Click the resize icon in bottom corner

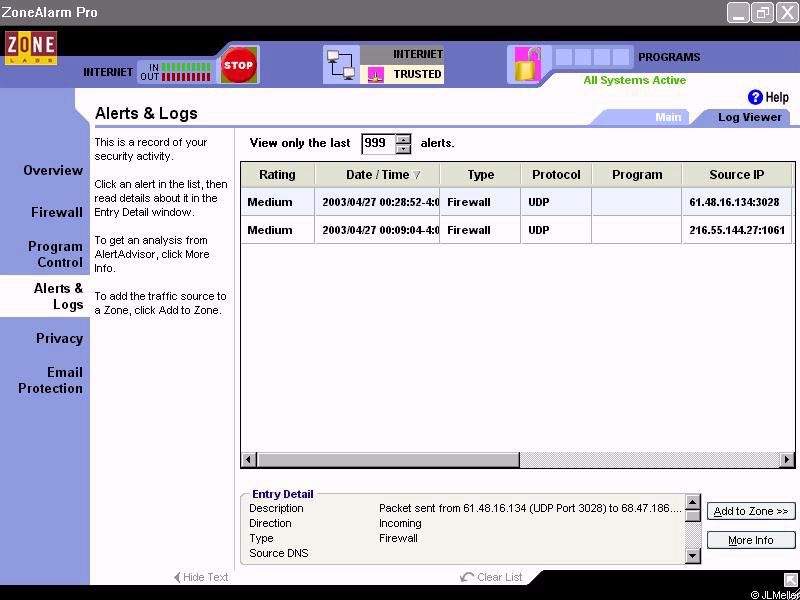(x=790, y=580)
